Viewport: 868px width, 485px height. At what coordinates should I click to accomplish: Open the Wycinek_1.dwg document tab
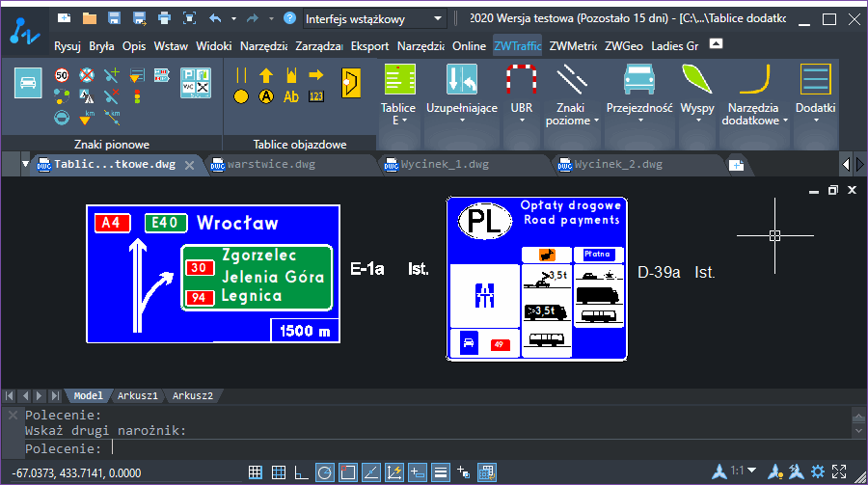pos(445,165)
